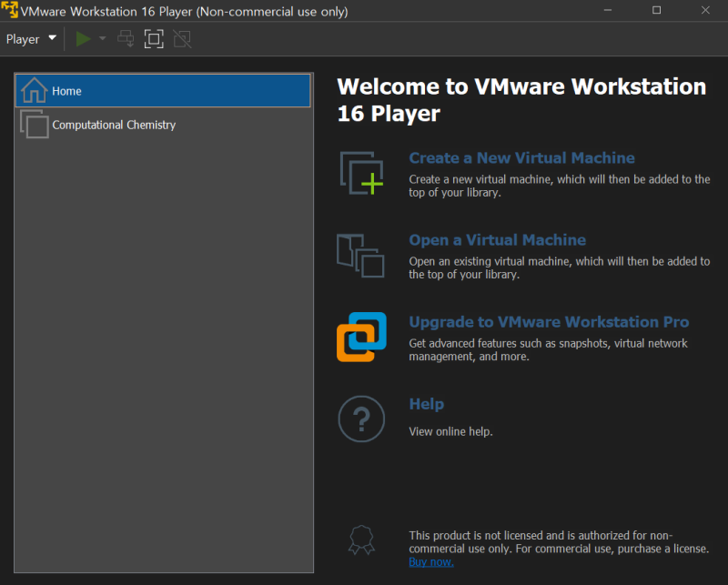Click the Open a Virtual Machine icon
The height and width of the screenshot is (585, 728).
pyautogui.click(x=360, y=255)
